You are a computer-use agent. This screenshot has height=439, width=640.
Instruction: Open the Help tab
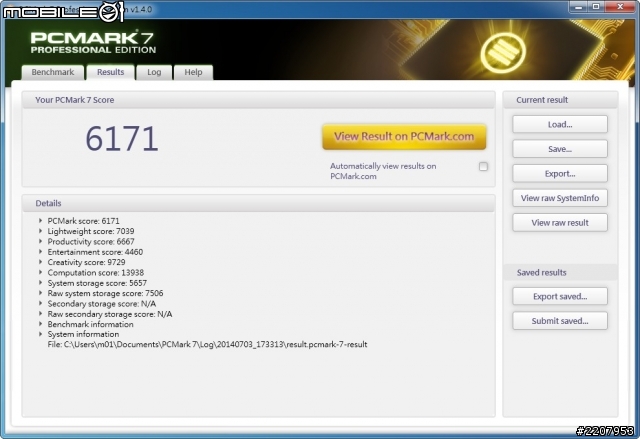click(193, 72)
